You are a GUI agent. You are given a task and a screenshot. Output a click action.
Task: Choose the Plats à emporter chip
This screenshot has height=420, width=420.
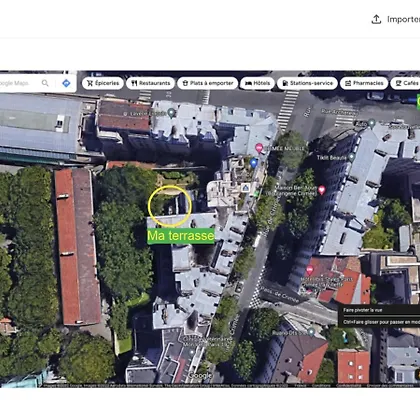[208, 83]
